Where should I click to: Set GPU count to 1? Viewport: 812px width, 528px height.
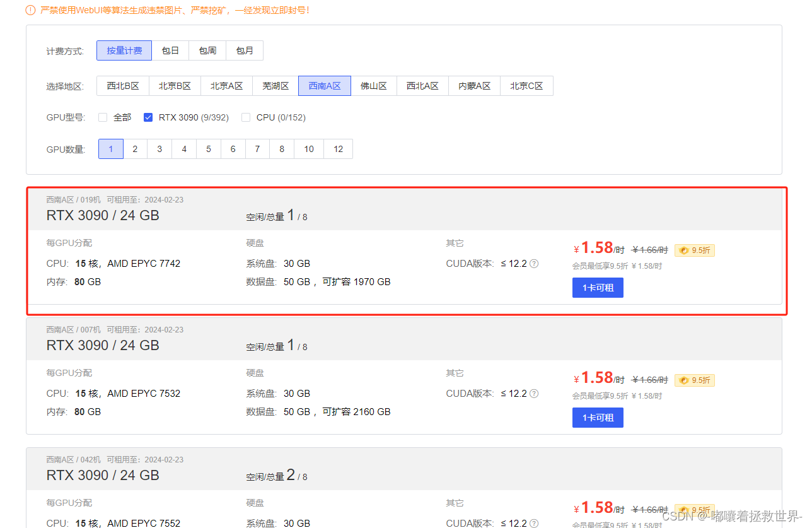tap(111, 149)
